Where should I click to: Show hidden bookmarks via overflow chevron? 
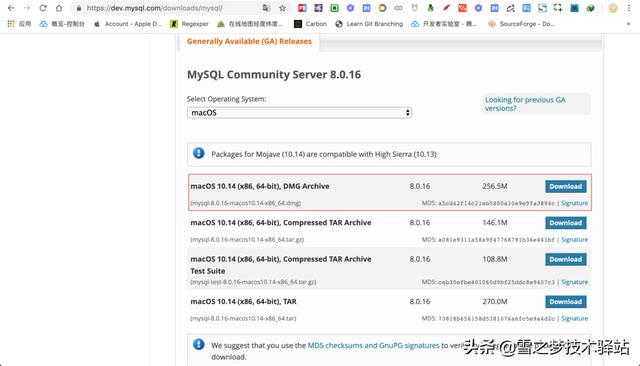(x=628, y=24)
